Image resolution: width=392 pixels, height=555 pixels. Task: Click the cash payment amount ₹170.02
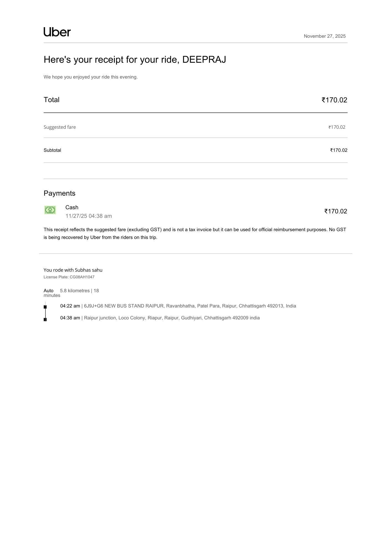click(335, 211)
